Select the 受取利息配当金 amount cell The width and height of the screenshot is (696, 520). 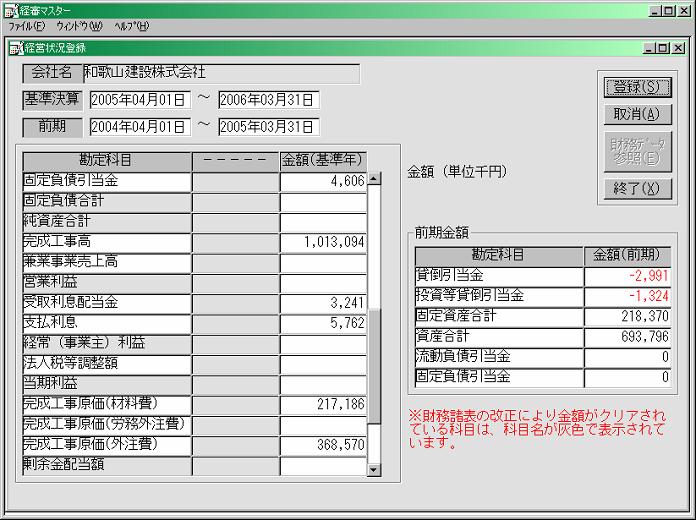click(323, 303)
